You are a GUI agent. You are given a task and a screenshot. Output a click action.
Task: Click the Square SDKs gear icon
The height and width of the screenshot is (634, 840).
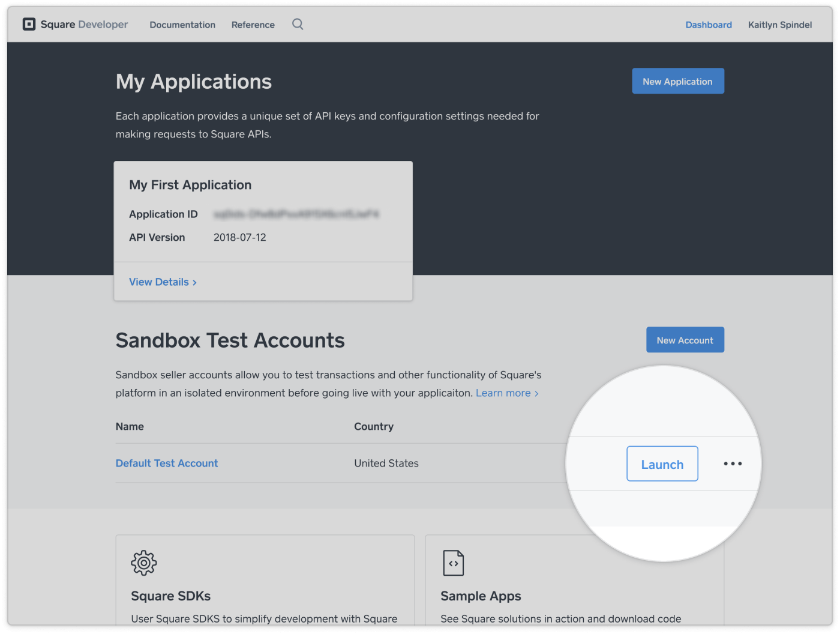coord(144,563)
